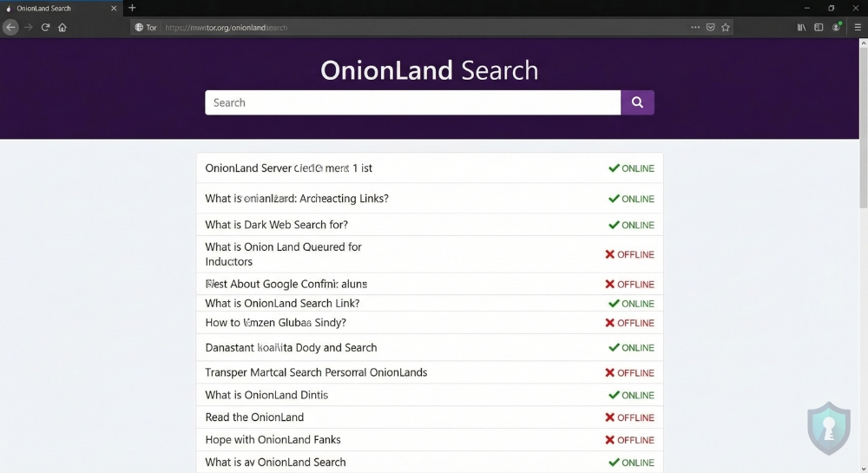The height and width of the screenshot is (473, 868).
Task: Open the page actions three-dot menu
Action: (x=695, y=27)
